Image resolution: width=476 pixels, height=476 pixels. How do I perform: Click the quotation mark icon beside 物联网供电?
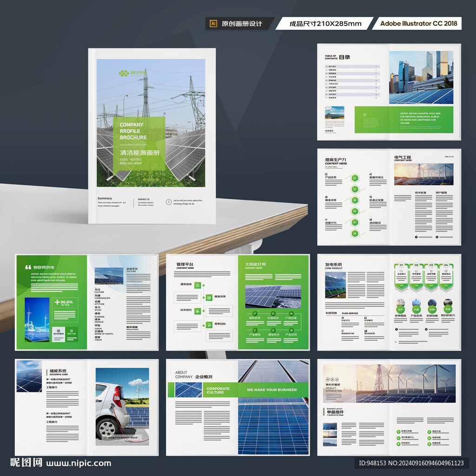tap(28, 267)
